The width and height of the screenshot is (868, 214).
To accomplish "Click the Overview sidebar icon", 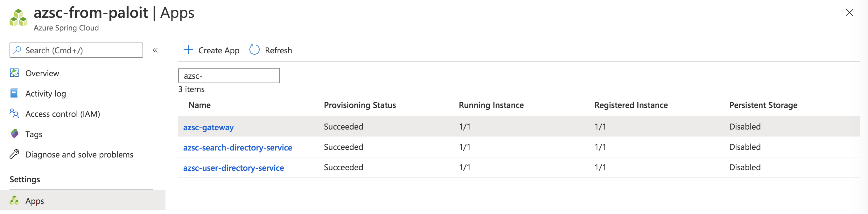I will point(14,73).
